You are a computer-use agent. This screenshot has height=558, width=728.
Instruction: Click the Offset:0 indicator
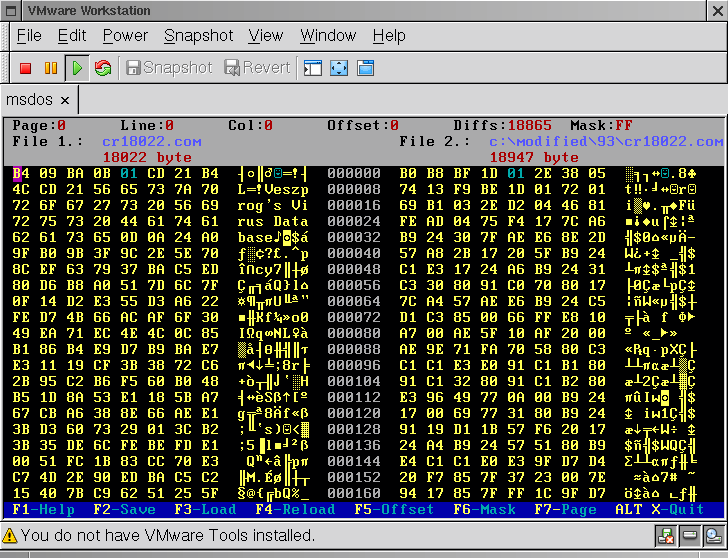click(363, 125)
